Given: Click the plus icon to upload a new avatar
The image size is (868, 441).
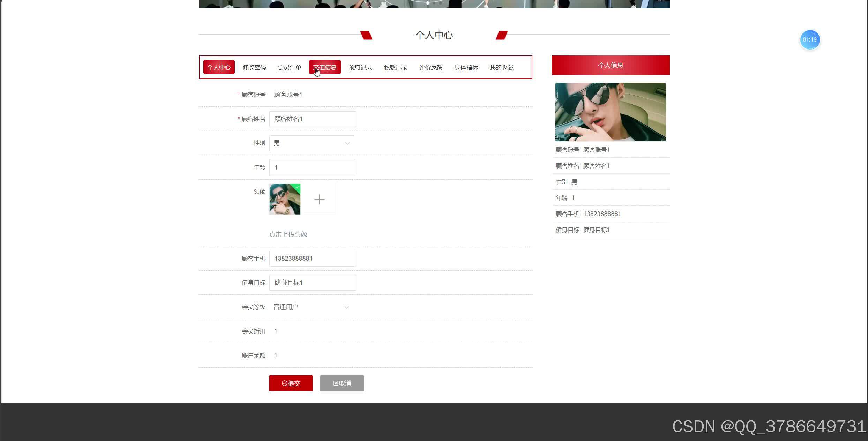Looking at the screenshot, I should point(319,199).
